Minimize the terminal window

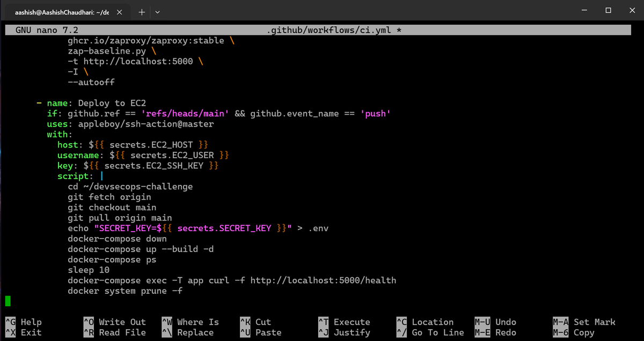pos(583,10)
